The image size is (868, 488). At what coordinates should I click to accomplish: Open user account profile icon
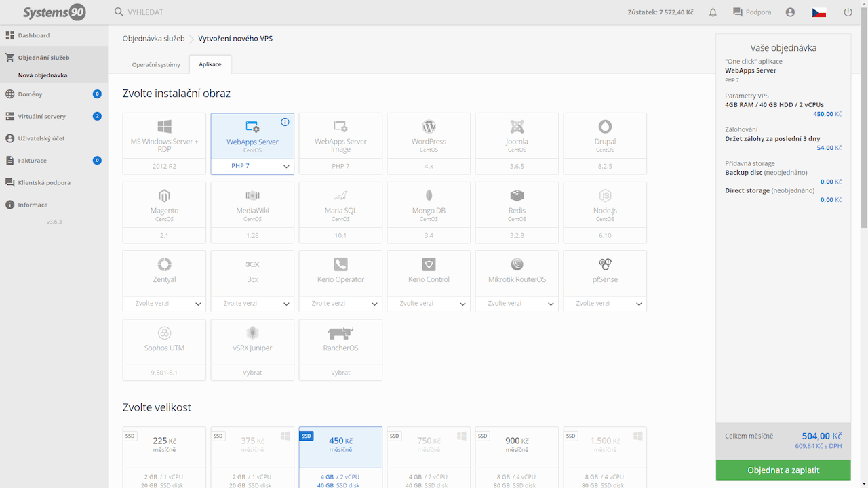click(790, 12)
